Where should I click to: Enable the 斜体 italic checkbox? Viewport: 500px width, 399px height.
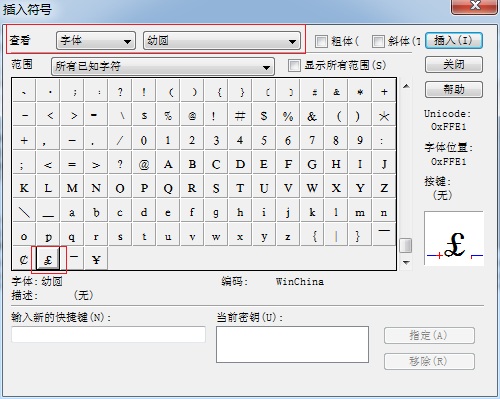(378, 41)
